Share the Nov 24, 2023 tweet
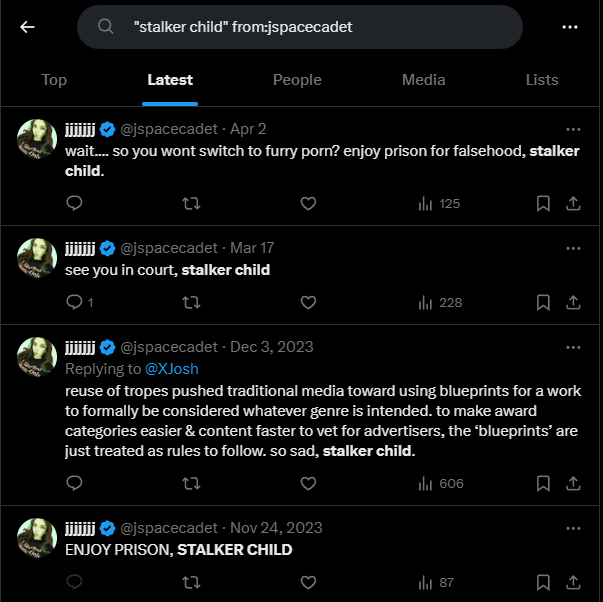The height and width of the screenshot is (602, 603). [573, 582]
